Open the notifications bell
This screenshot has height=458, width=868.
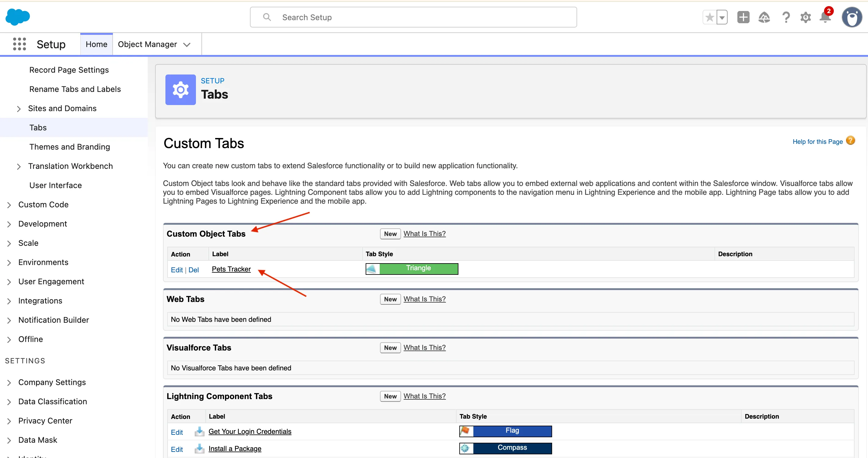tap(825, 17)
